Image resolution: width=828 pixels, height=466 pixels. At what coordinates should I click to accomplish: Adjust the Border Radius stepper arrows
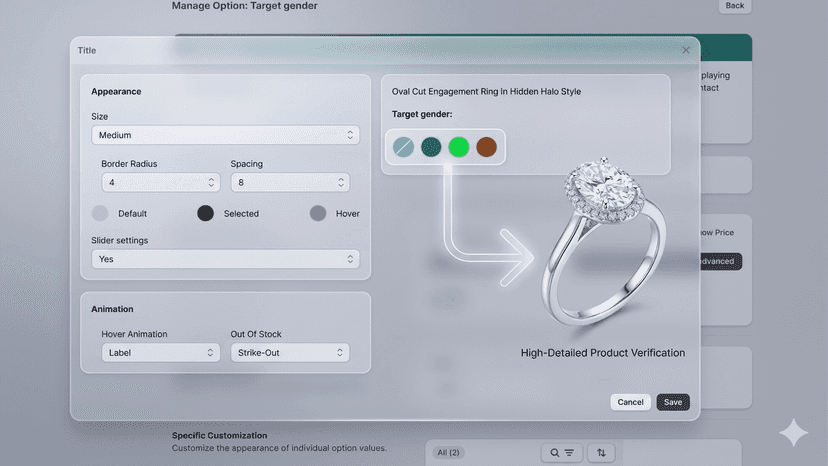211,182
